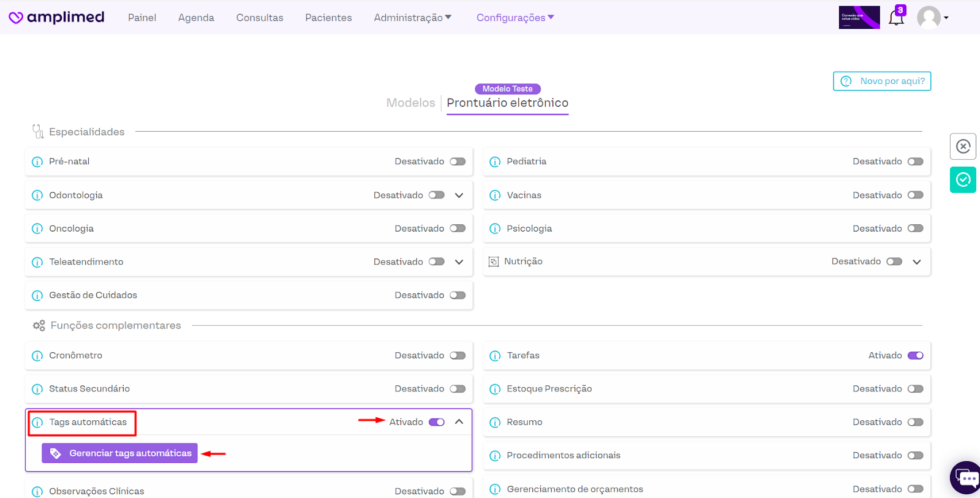Click the Gerenciar tags automáticas button
Screen dimensions: 980x498
coord(120,453)
